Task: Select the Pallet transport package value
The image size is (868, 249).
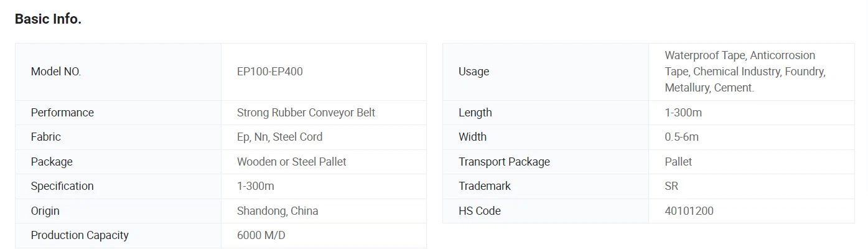Action: coord(678,162)
